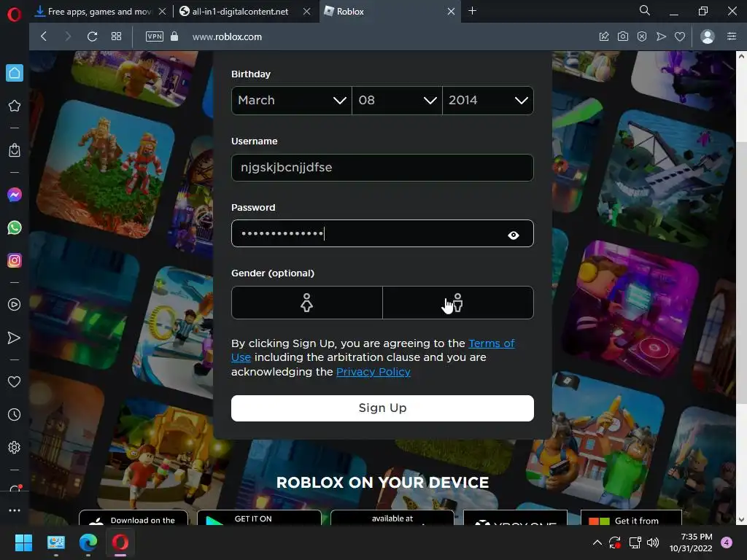This screenshot has width=747, height=560.
Task: Send page to My Flow
Action: [x=661, y=36]
